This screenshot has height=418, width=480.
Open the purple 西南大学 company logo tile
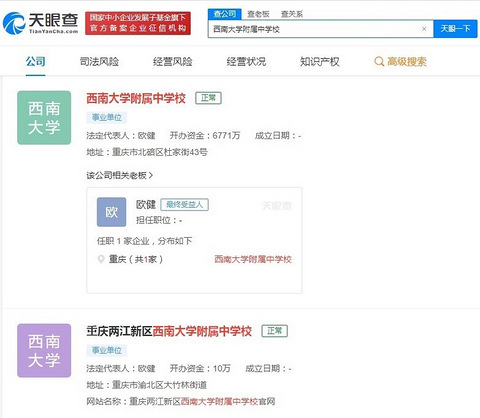point(44,351)
